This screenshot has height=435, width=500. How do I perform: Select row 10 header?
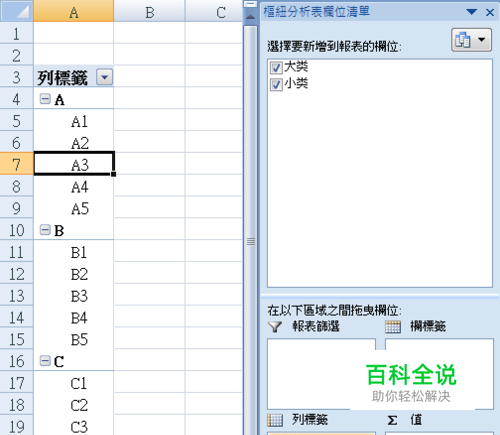pos(16,230)
